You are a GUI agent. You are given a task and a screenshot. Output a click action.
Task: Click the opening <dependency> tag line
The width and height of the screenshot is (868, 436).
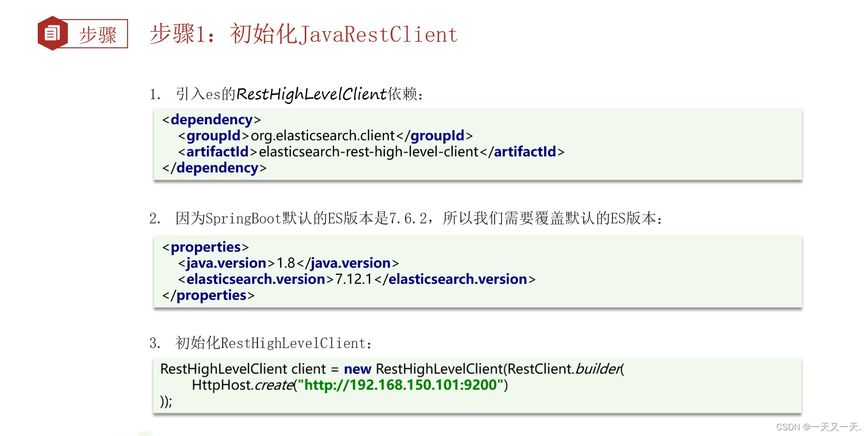coord(212,120)
